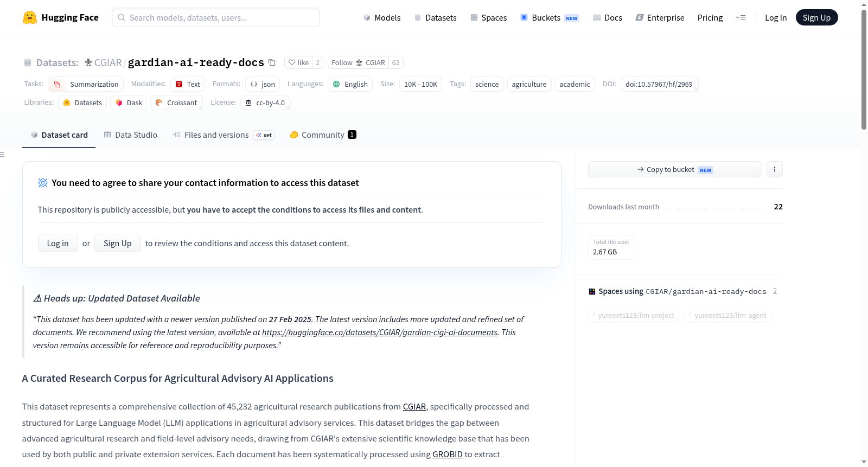Click the Copy to bucket button
This screenshot has width=868, height=467.
[675, 169]
